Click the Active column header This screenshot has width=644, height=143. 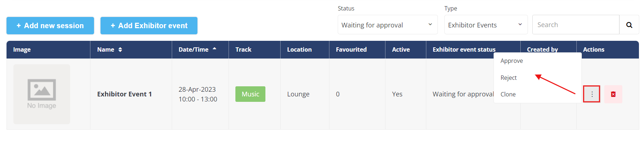pos(401,50)
